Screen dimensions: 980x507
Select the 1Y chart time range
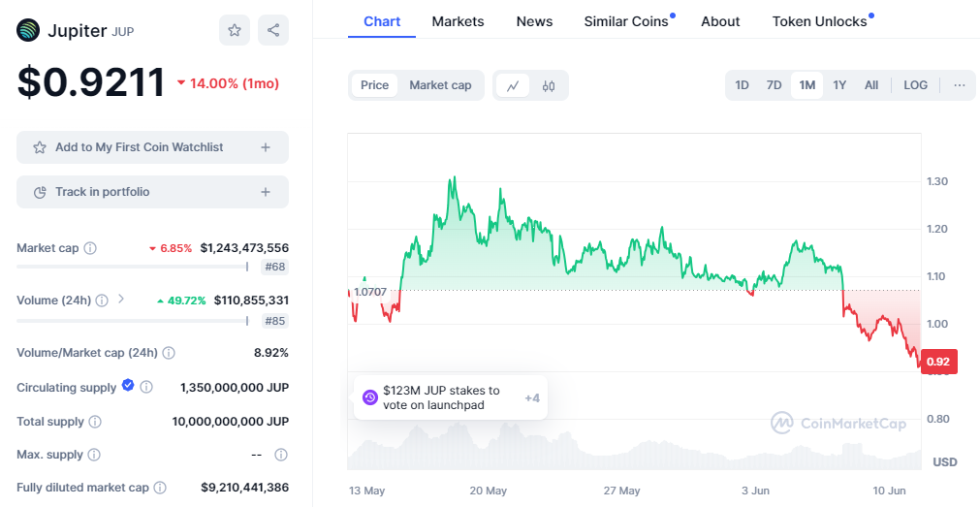point(839,85)
